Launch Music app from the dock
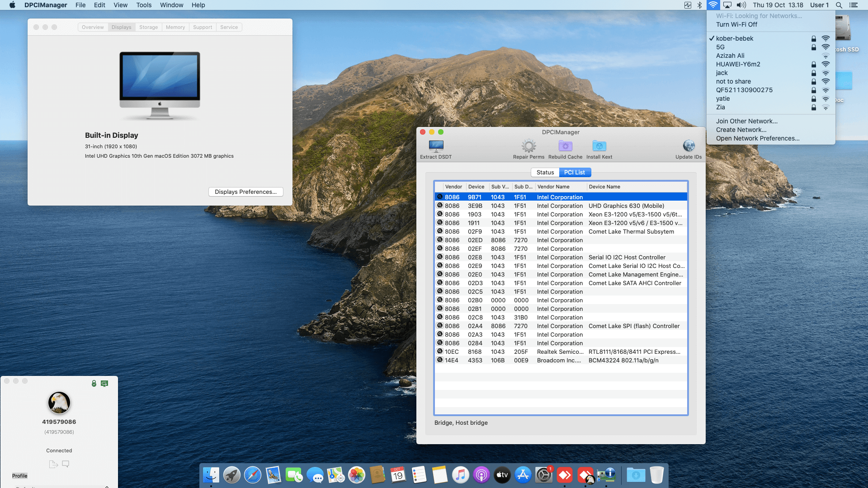The width and height of the screenshot is (868, 488). (460, 475)
